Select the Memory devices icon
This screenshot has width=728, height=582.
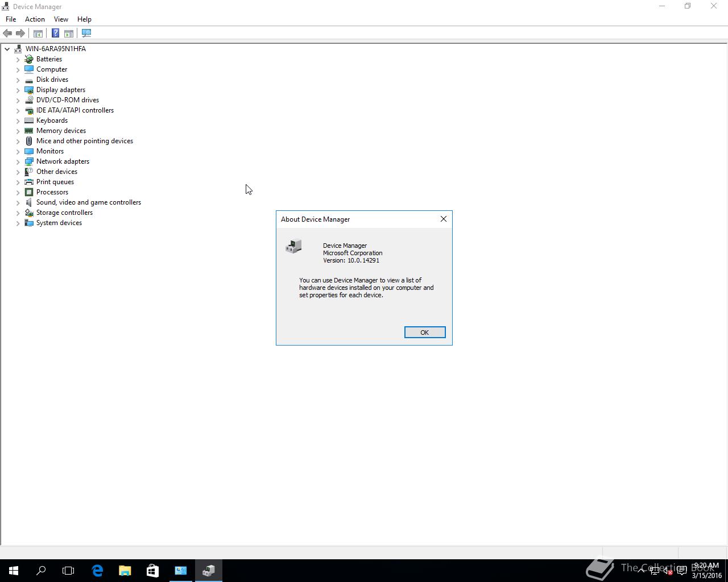pyautogui.click(x=29, y=131)
